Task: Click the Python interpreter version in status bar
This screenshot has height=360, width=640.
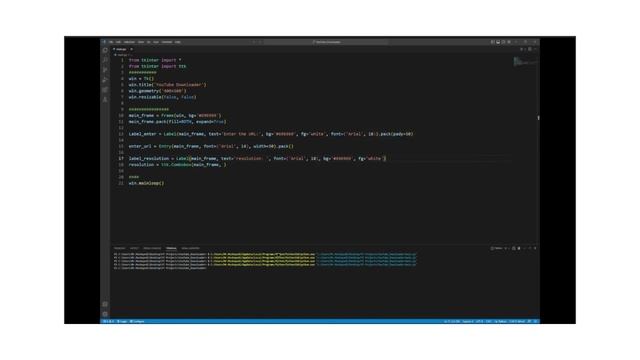Action: tap(517, 322)
